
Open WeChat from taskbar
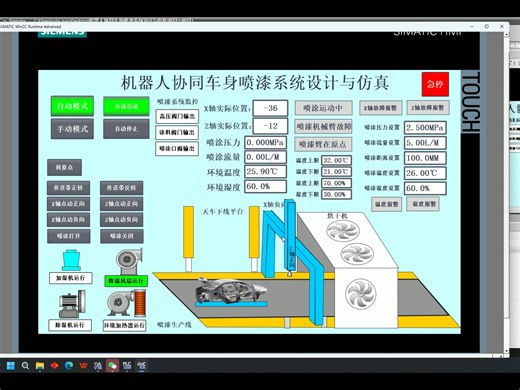click(x=112, y=366)
